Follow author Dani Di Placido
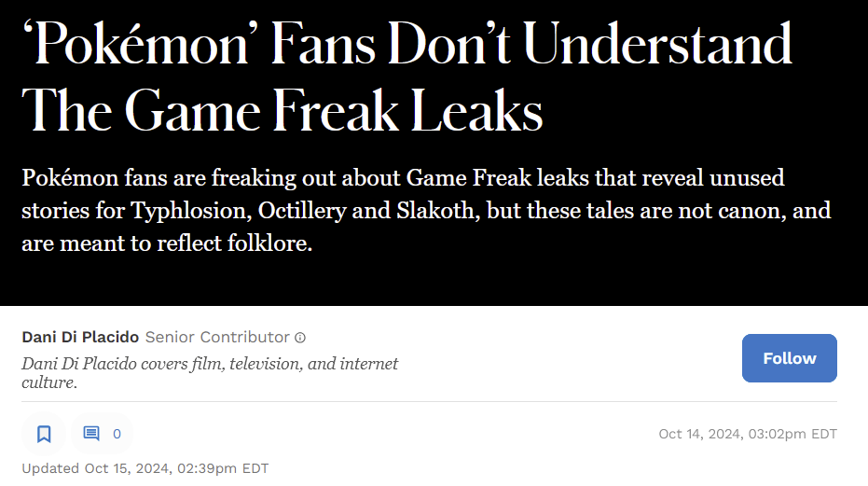The width and height of the screenshot is (868, 486). point(790,358)
